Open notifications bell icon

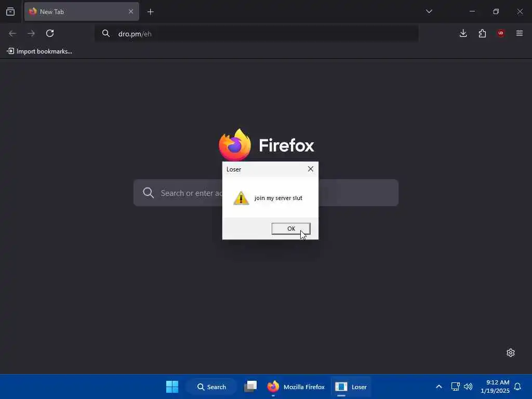(517, 387)
